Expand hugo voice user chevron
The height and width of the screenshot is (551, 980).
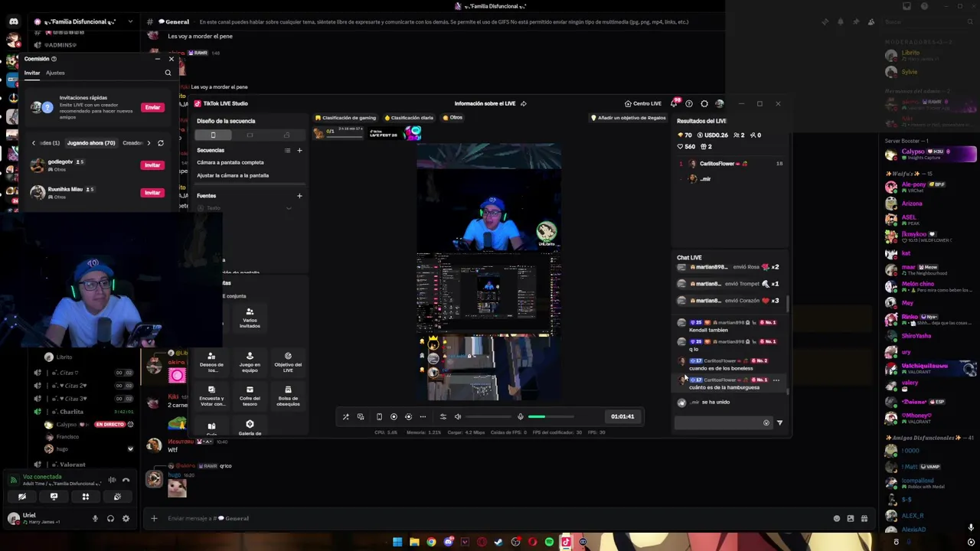click(130, 449)
